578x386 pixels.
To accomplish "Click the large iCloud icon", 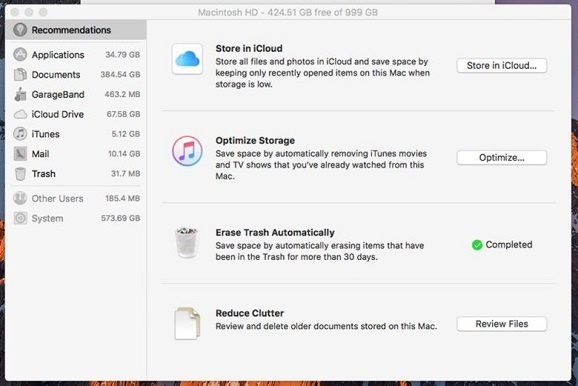I will (187, 59).
